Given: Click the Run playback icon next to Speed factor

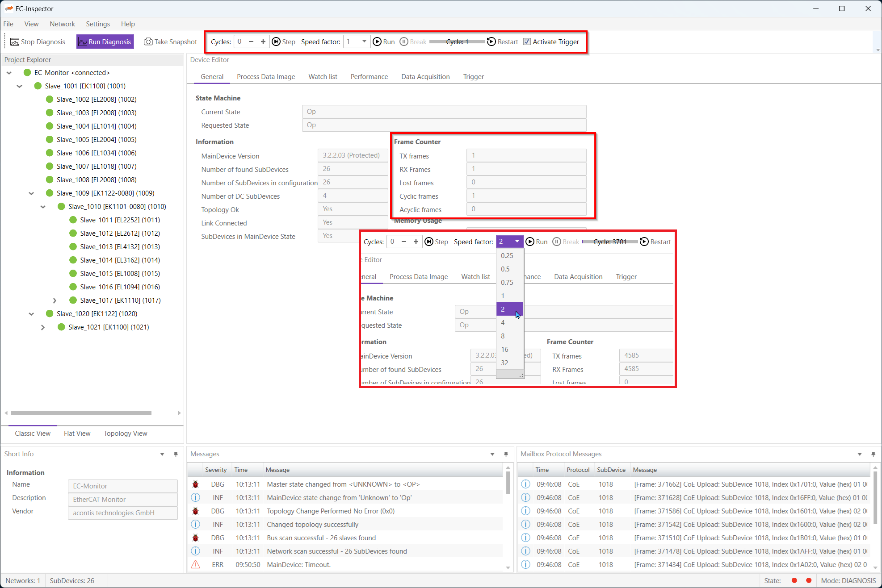Looking at the screenshot, I should (378, 42).
